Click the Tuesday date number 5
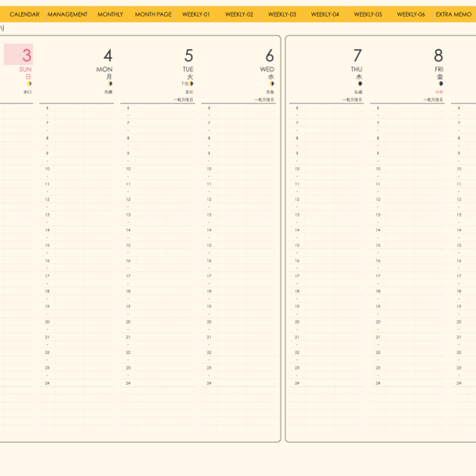476x476 pixels. [x=188, y=55]
